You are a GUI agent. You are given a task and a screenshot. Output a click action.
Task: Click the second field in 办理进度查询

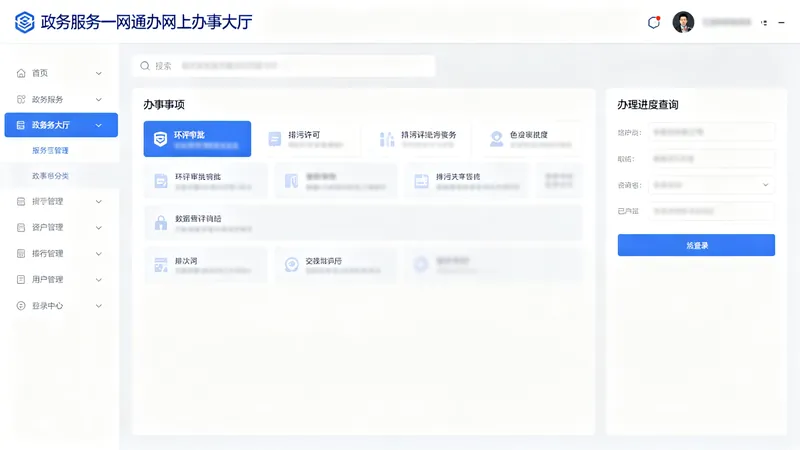pos(712,159)
